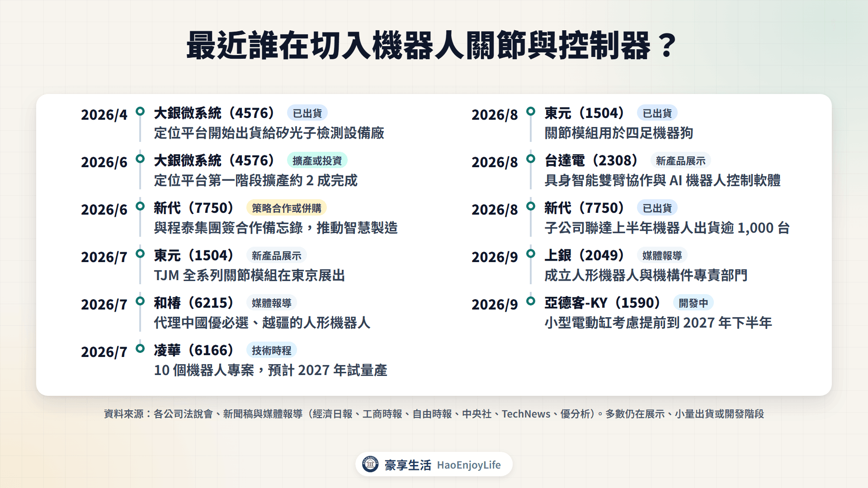Click the 新產品展示 tag next to 台達電（2308）
Image resolution: width=868 pixels, height=488 pixels.
coord(681,160)
